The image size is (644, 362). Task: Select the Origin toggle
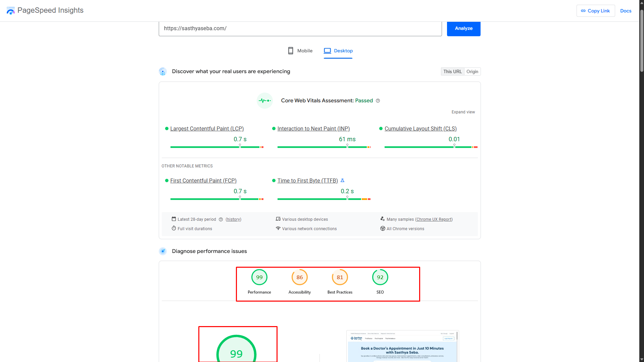point(472,71)
